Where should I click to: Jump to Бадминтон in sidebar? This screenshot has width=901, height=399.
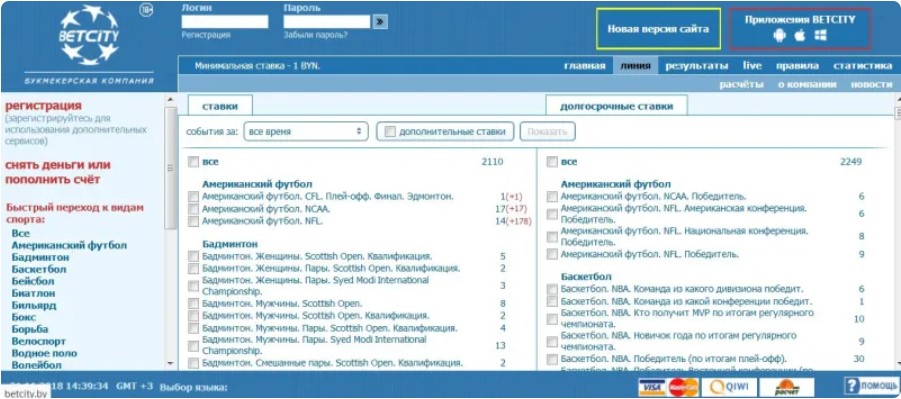pyautogui.click(x=40, y=258)
